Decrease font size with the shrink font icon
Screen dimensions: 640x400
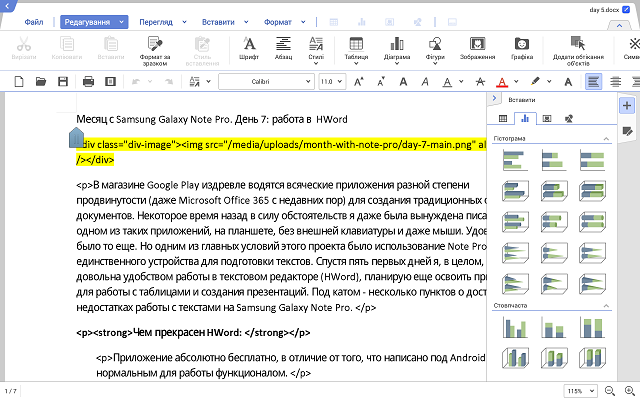point(381,82)
